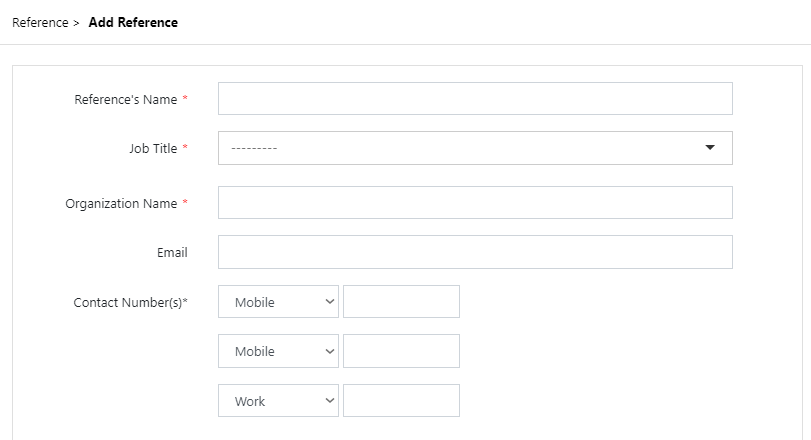Click the red asterisk beside Organization Name
Image resolution: width=811 pixels, height=440 pixels.
click(185, 204)
